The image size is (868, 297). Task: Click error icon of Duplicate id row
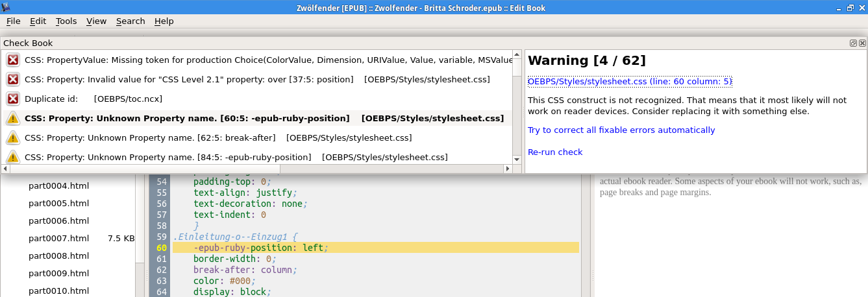click(x=13, y=99)
